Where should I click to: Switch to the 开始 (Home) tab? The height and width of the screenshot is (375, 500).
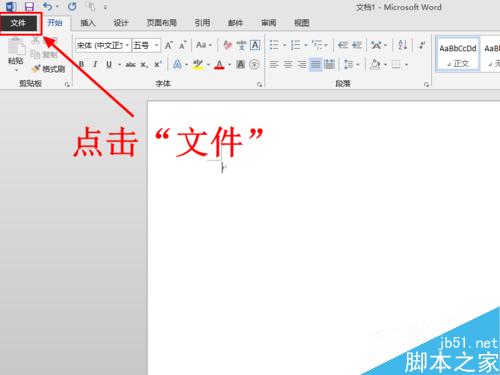click(55, 23)
